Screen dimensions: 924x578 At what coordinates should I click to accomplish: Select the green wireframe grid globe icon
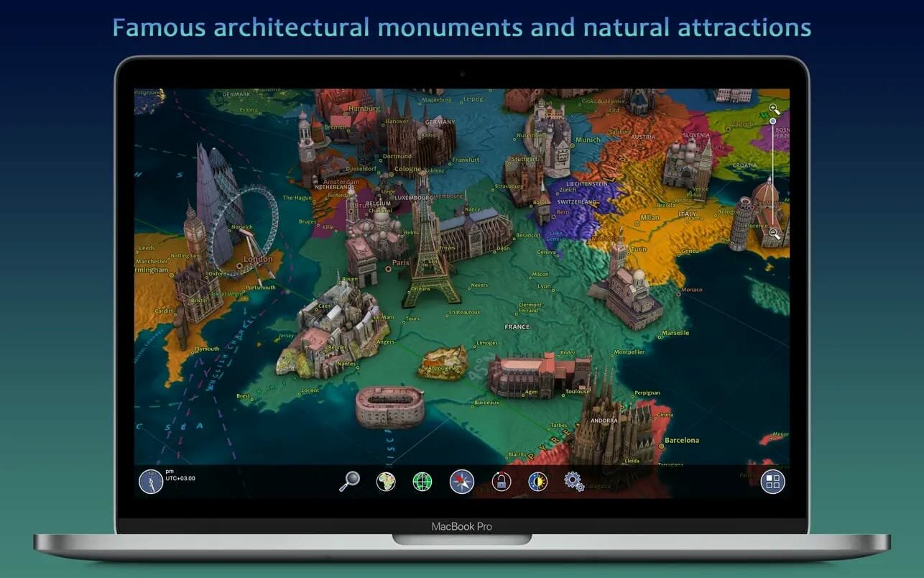(422, 481)
